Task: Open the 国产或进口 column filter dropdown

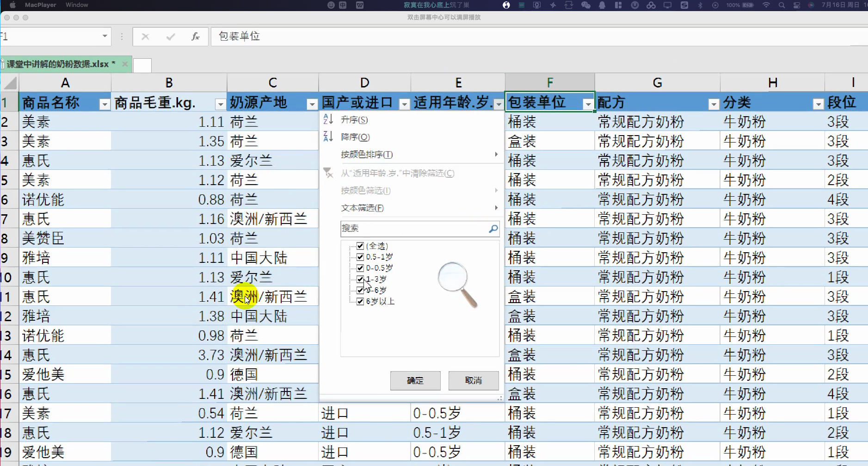Action: [405, 105]
